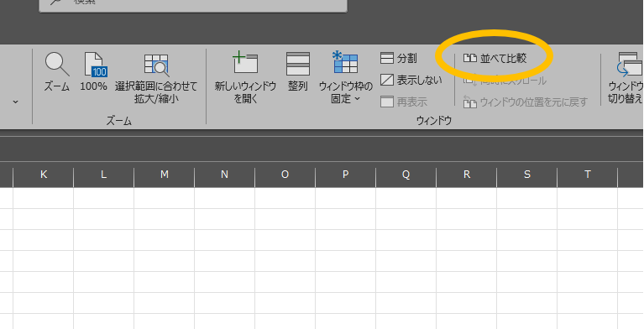Select 並べて比較 side-by-side view

click(x=495, y=58)
